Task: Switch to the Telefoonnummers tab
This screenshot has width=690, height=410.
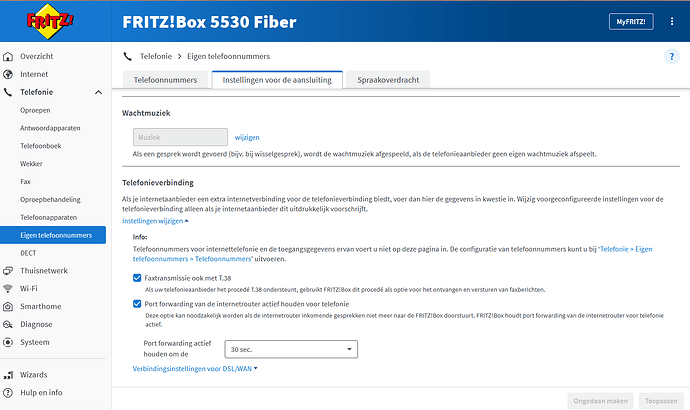Action: (x=165, y=80)
